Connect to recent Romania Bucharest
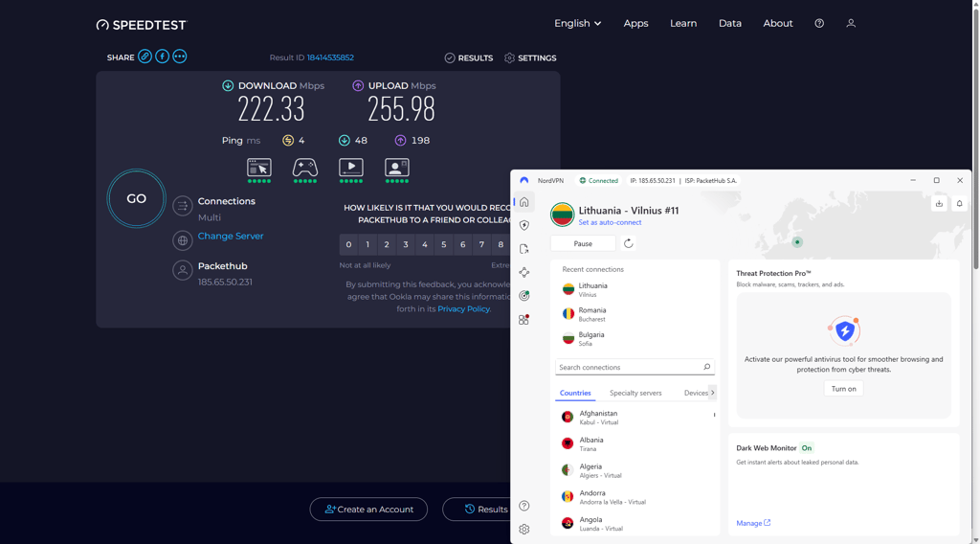 pyautogui.click(x=635, y=314)
